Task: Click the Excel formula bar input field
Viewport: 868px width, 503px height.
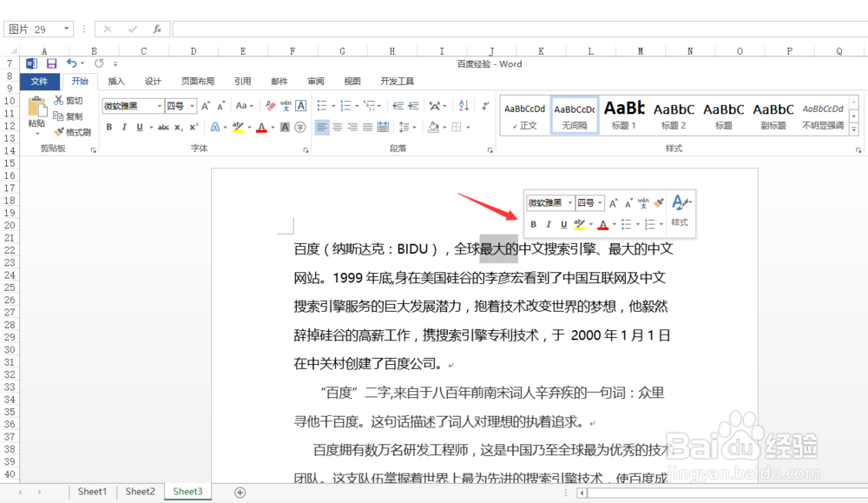Action: pos(520,29)
